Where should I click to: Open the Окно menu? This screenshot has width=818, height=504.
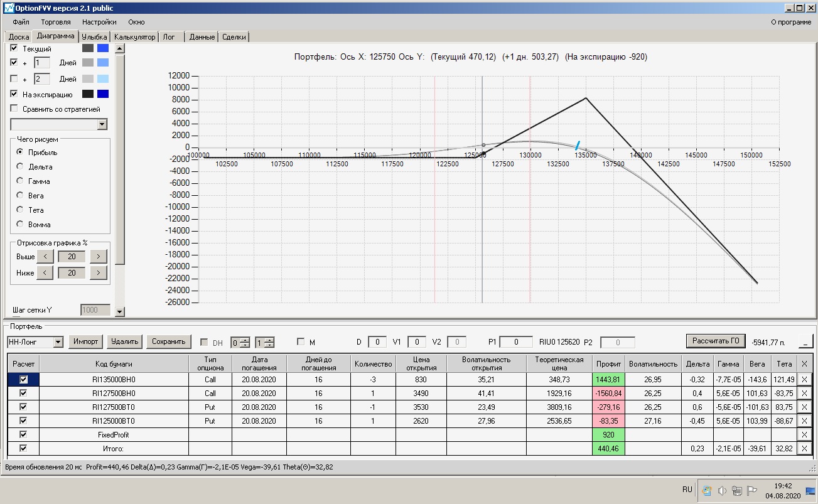(x=136, y=22)
